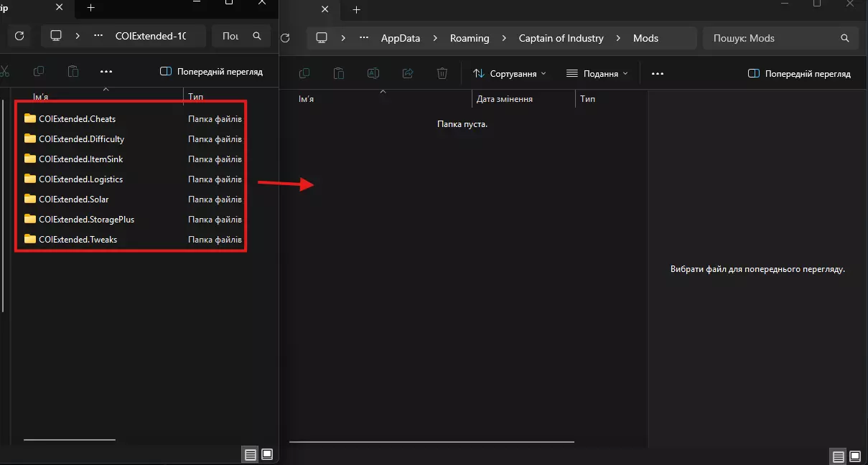Click the Rename icon in Mods toolbar
This screenshot has height=465, width=868.
click(373, 73)
